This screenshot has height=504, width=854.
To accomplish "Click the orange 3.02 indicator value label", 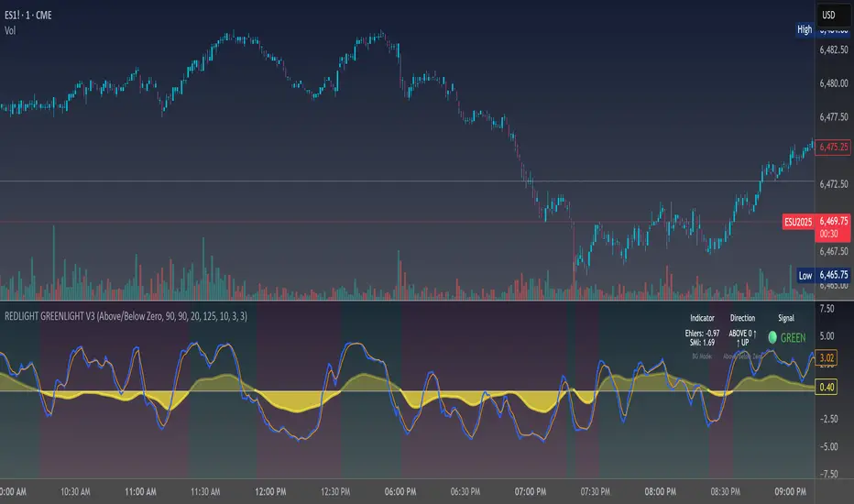I will click(x=827, y=358).
